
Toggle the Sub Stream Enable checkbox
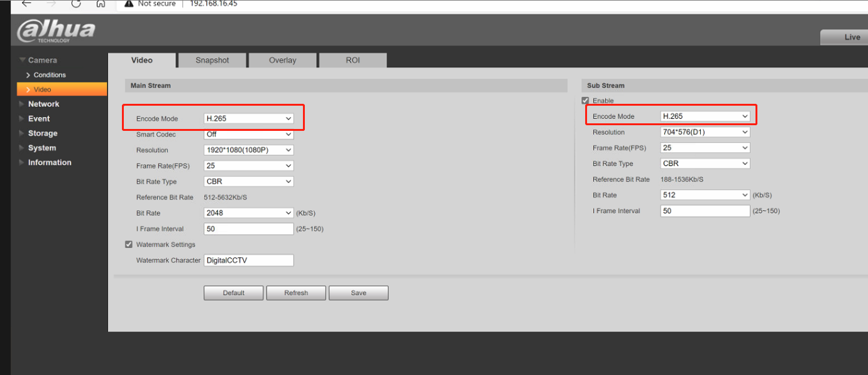(x=585, y=101)
